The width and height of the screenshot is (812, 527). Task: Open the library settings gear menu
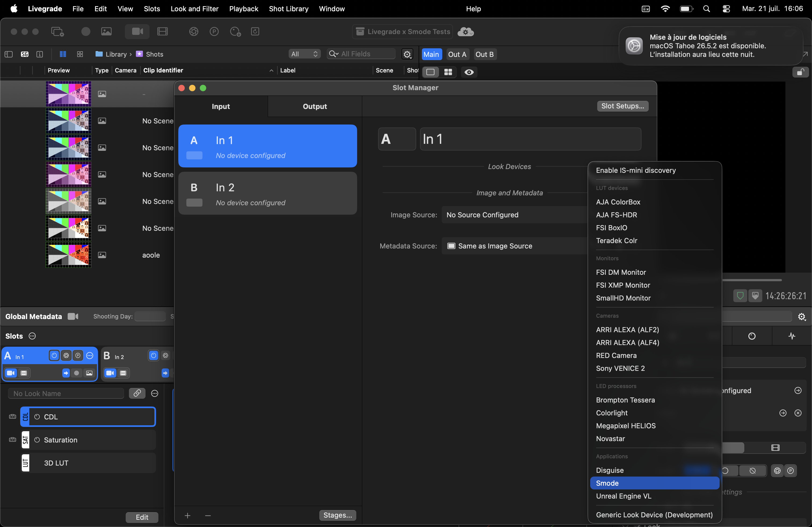click(x=407, y=54)
